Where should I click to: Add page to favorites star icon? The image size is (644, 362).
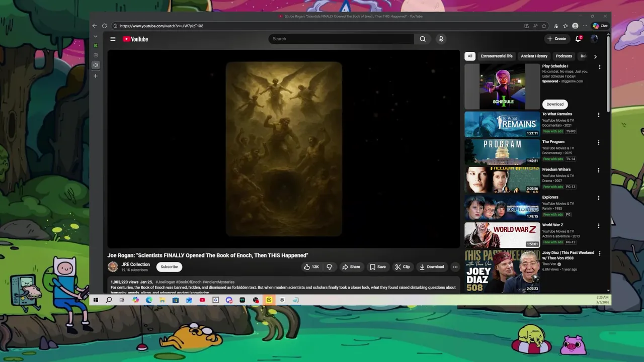pos(544,26)
